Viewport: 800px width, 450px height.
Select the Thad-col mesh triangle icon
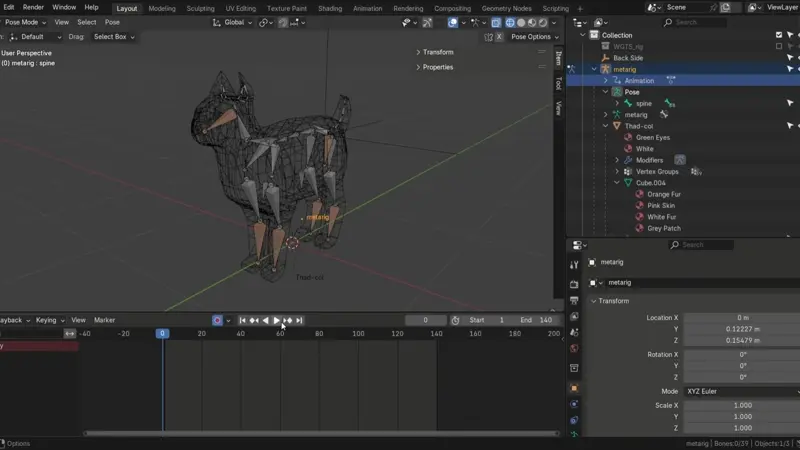point(616,126)
